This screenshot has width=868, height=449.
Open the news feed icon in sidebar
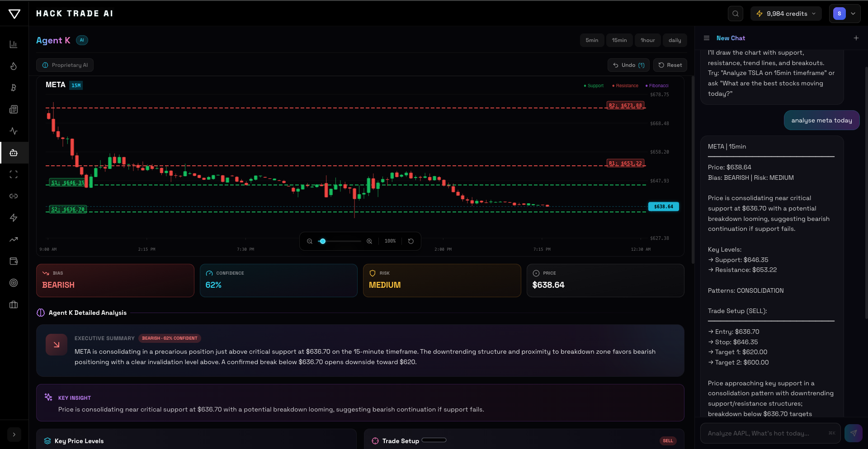click(14, 109)
